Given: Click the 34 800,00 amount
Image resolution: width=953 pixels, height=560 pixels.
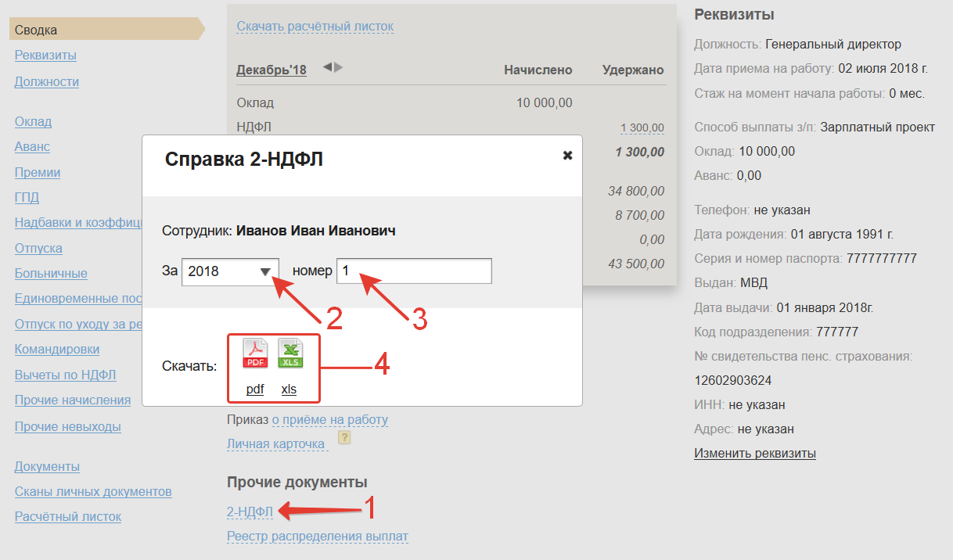Looking at the screenshot, I should 636,191.
